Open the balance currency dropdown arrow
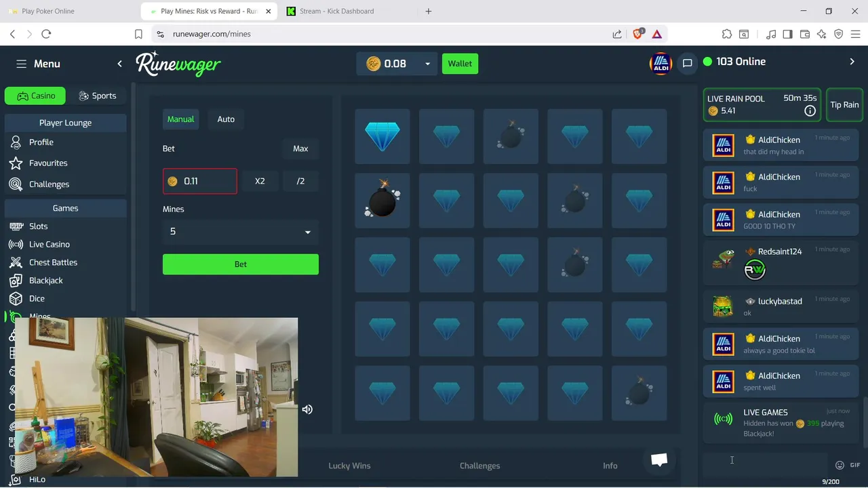 [427, 64]
